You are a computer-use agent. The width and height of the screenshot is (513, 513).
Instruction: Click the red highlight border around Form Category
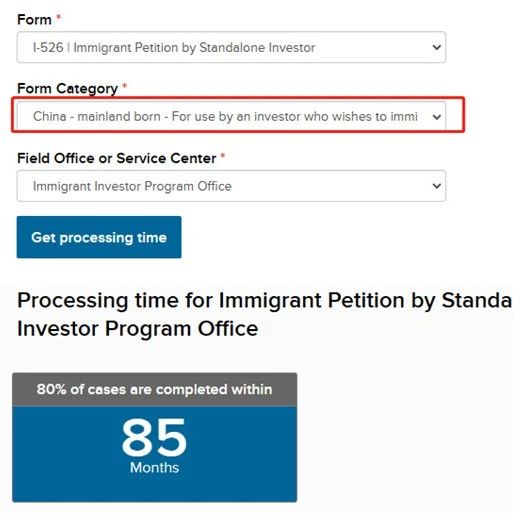tap(238, 98)
